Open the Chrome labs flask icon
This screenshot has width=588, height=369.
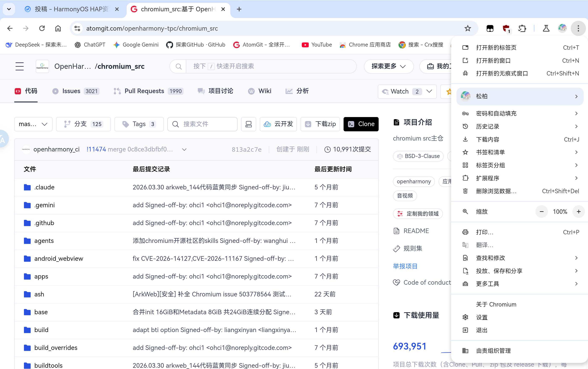(546, 29)
